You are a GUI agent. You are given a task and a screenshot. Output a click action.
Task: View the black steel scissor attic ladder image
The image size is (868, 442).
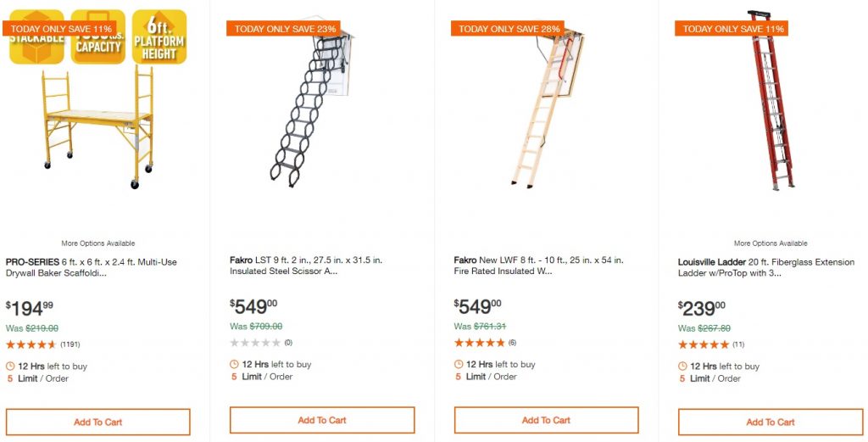[309, 110]
